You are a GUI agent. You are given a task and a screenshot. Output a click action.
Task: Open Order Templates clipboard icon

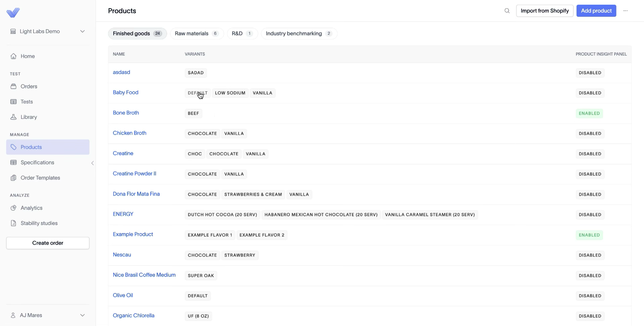pyautogui.click(x=13, y=178)
